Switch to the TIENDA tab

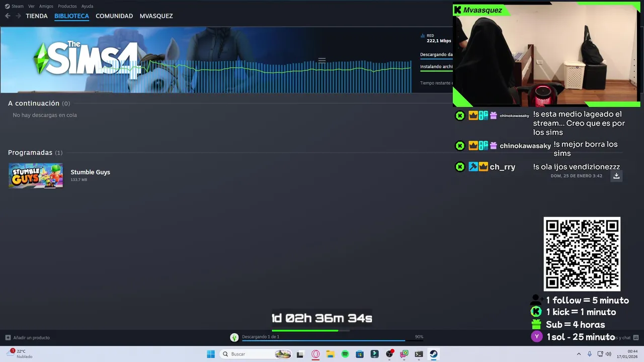click(37, 16)
